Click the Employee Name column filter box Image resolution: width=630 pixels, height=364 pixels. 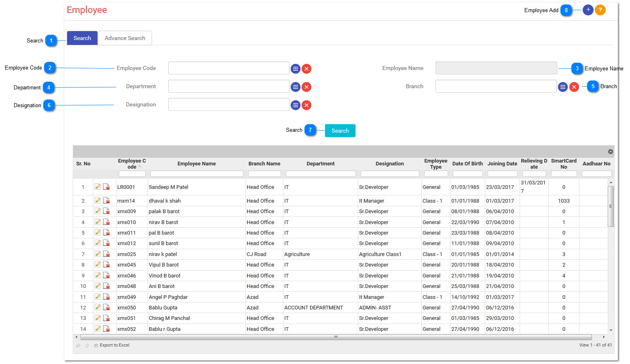pyautogui.click(x=197, y=174)
